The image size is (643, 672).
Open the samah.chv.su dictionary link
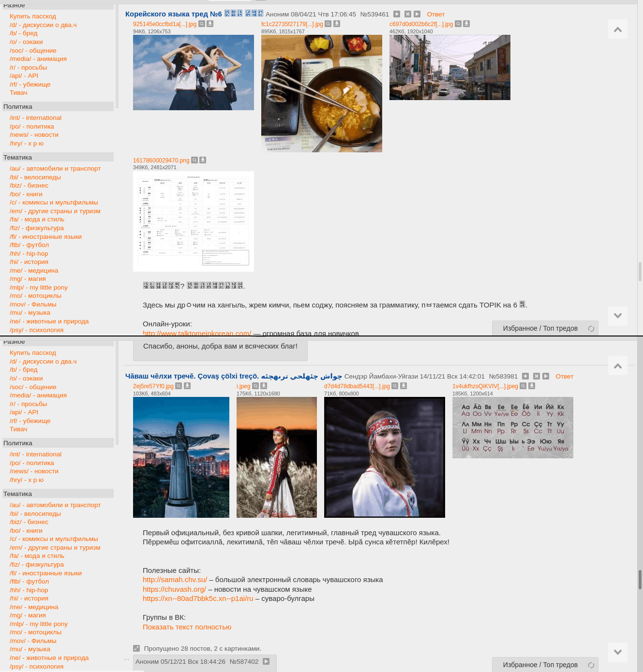point(175,580)
